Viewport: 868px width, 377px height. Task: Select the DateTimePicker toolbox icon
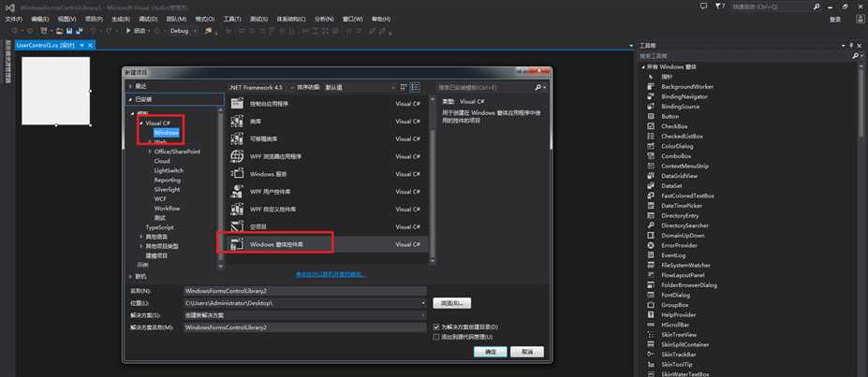651,206
